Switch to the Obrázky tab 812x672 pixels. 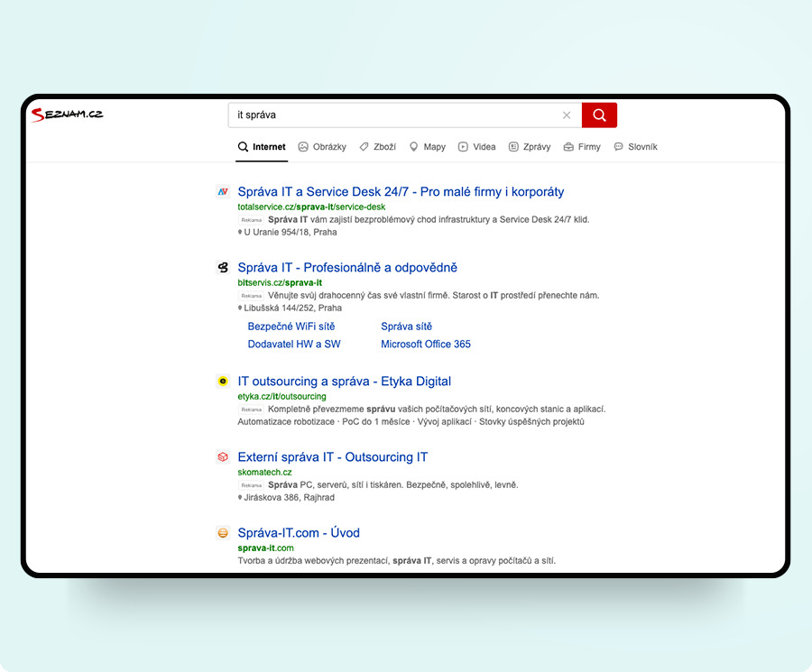[322, 147]
